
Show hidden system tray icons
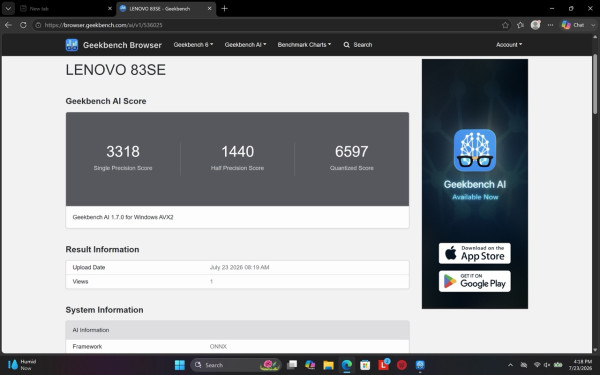(510, 365)
